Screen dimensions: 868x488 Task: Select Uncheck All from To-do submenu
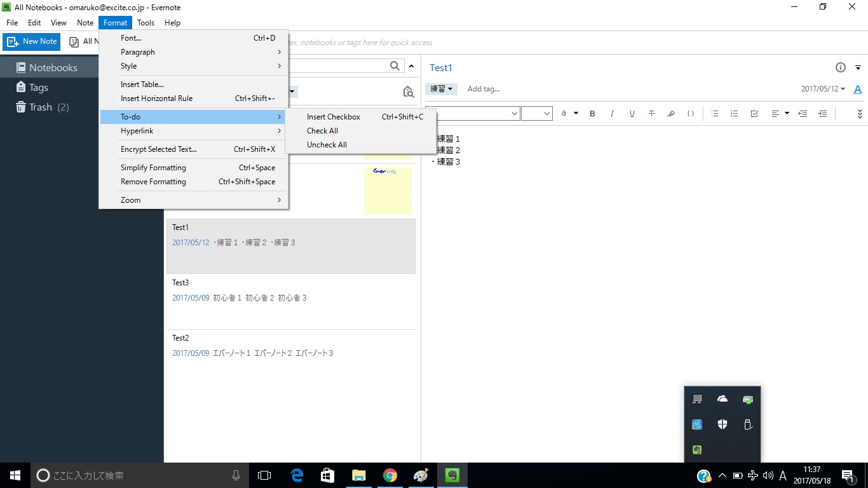[361, 145]
